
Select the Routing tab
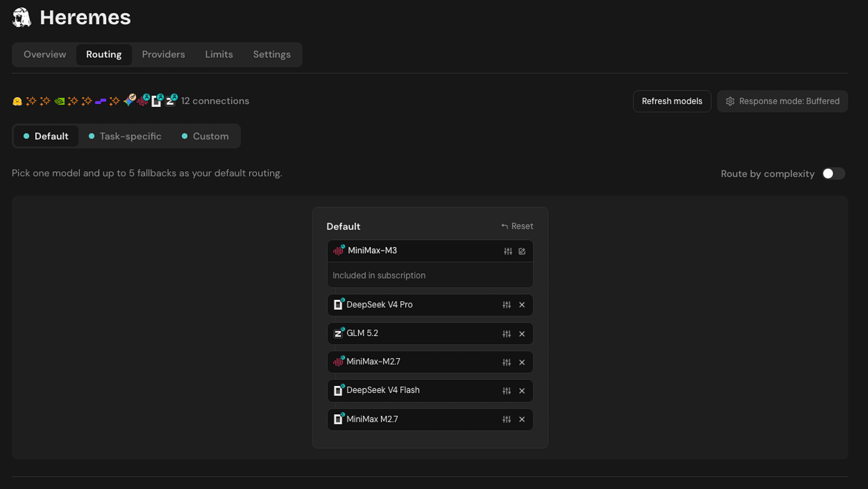click(x=104, y=54)
